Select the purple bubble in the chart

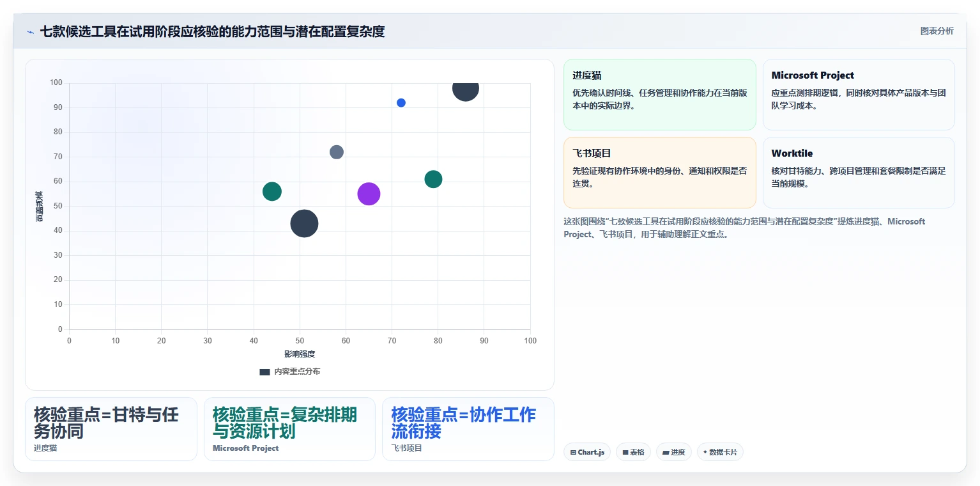point(369,194)
